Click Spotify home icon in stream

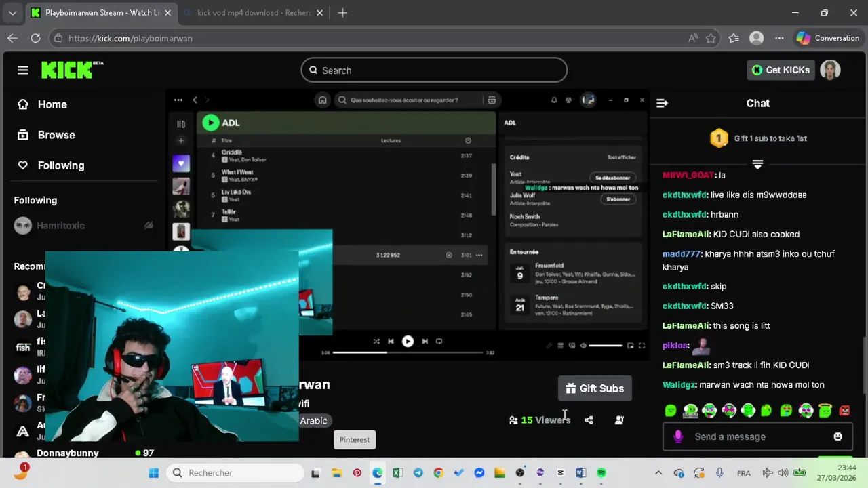323,100
